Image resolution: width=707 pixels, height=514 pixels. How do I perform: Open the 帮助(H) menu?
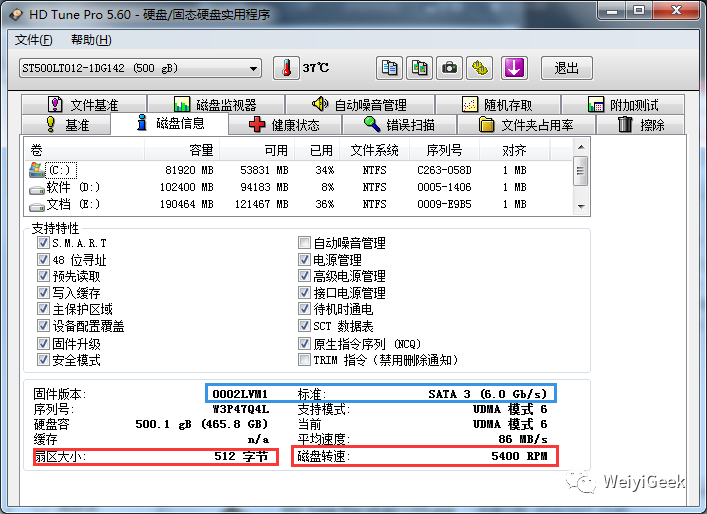click(x=91, y=40)
